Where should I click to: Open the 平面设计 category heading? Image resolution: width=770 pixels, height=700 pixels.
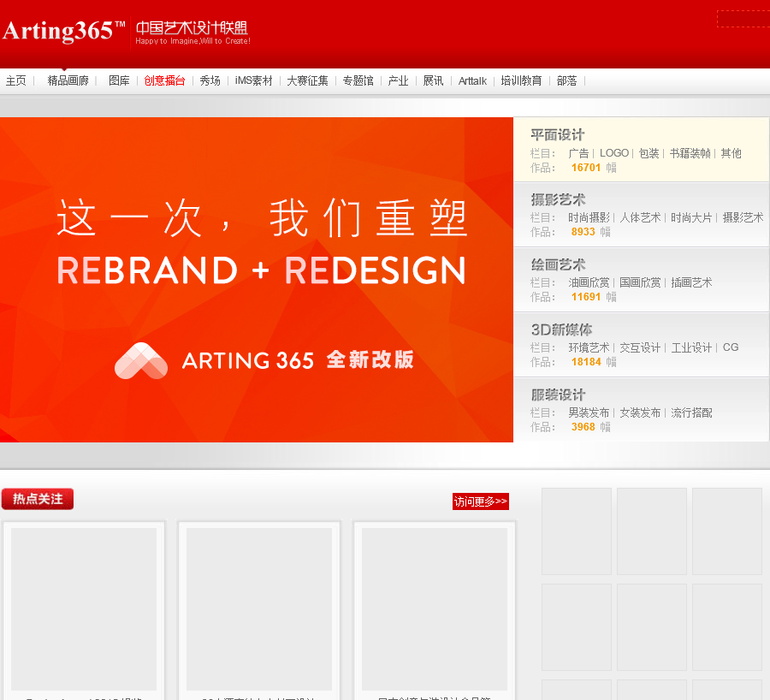(557, 135)
